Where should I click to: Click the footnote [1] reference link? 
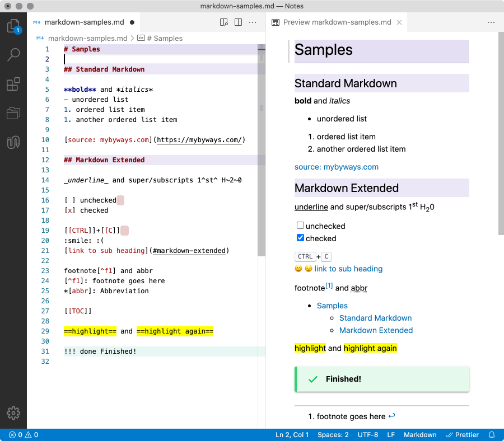[329, 285]
